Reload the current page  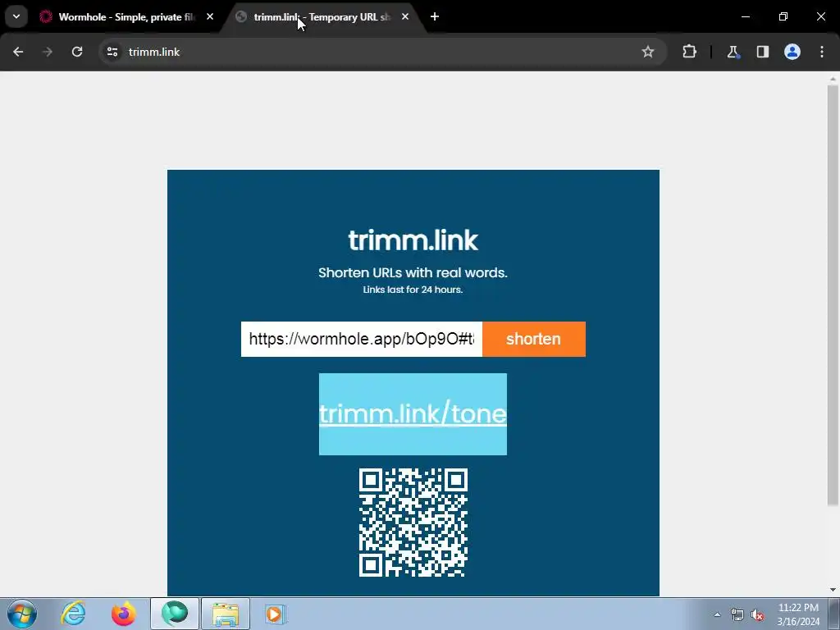point(77,52)
